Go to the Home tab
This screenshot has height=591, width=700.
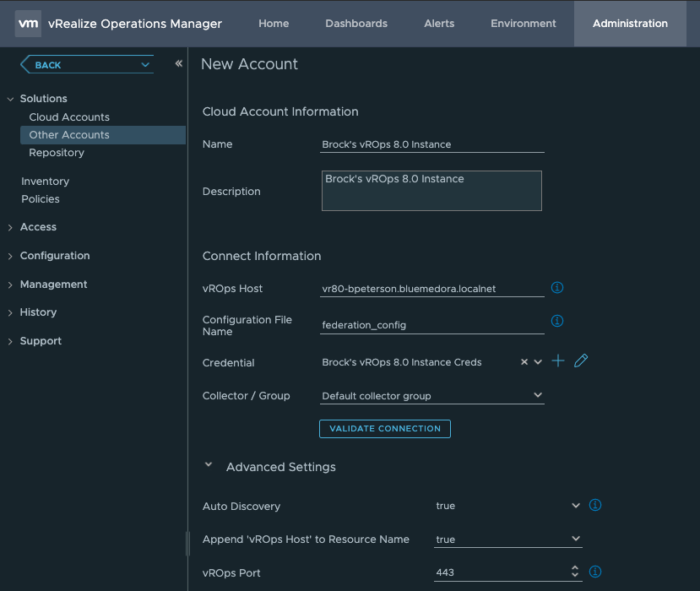(x=274, y=24)
